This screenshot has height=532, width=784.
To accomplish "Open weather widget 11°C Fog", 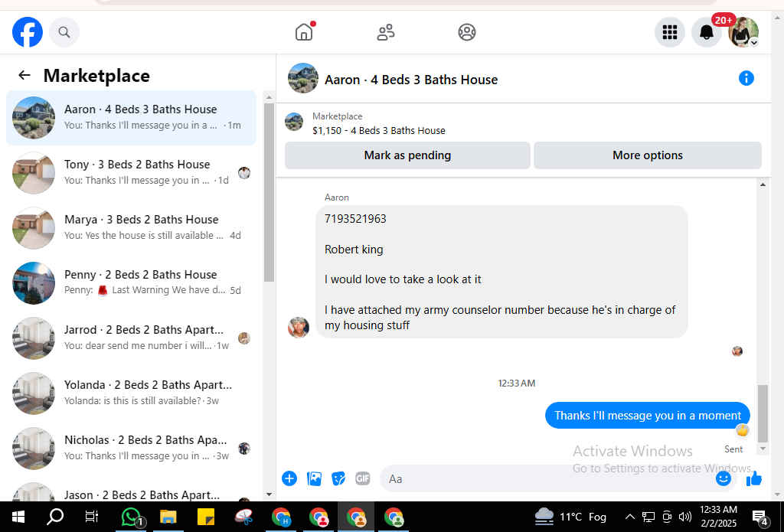I will click(570, 517).
